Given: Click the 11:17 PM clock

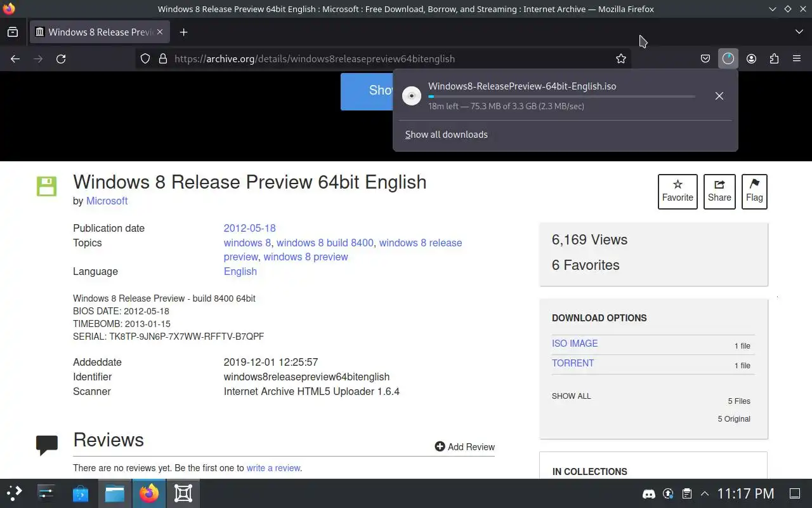Looking at the screenshot, I should 745,493.
